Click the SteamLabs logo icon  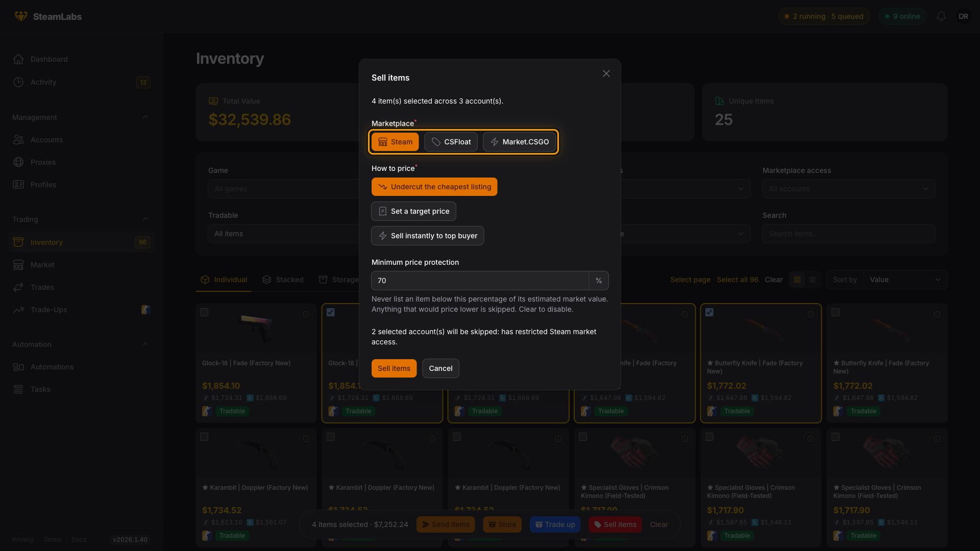point(21,16)
